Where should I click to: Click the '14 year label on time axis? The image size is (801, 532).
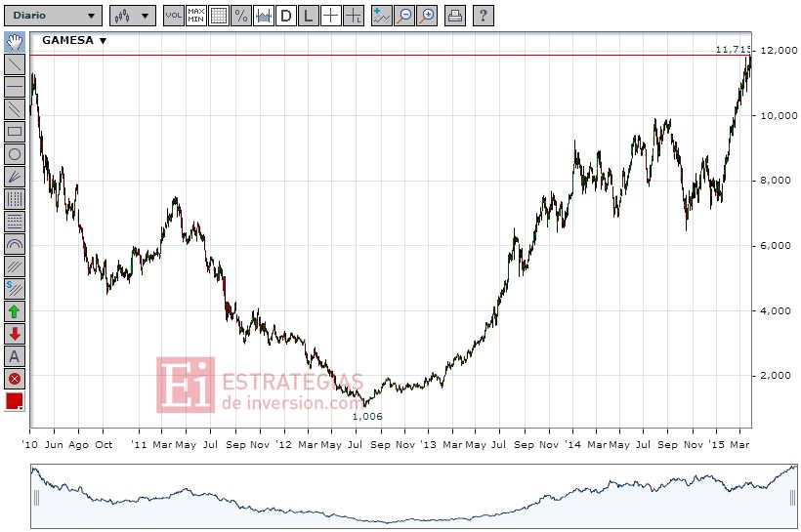tap(572, 445)
